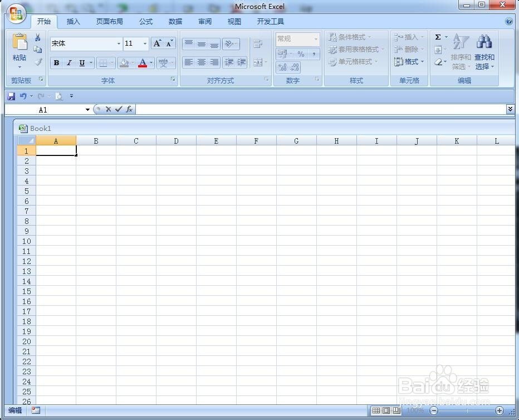Open the text orientation icon
Image resolution: width=519 pixels, height=420 pixels.
click(x=231, y=43)
